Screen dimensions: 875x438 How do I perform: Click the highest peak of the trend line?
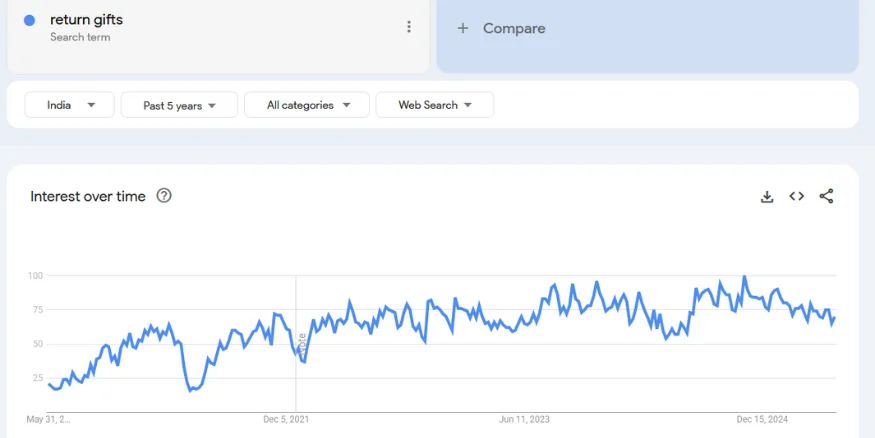[x=744, y=277]
